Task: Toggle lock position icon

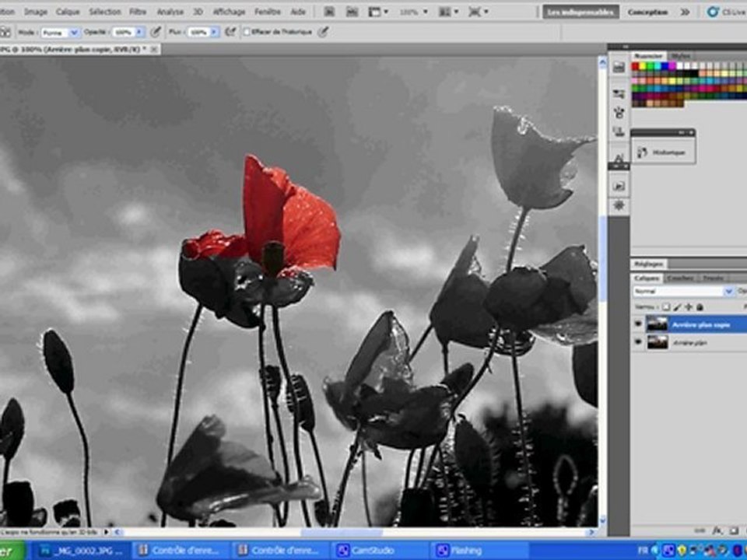Action: click(689, 308)
